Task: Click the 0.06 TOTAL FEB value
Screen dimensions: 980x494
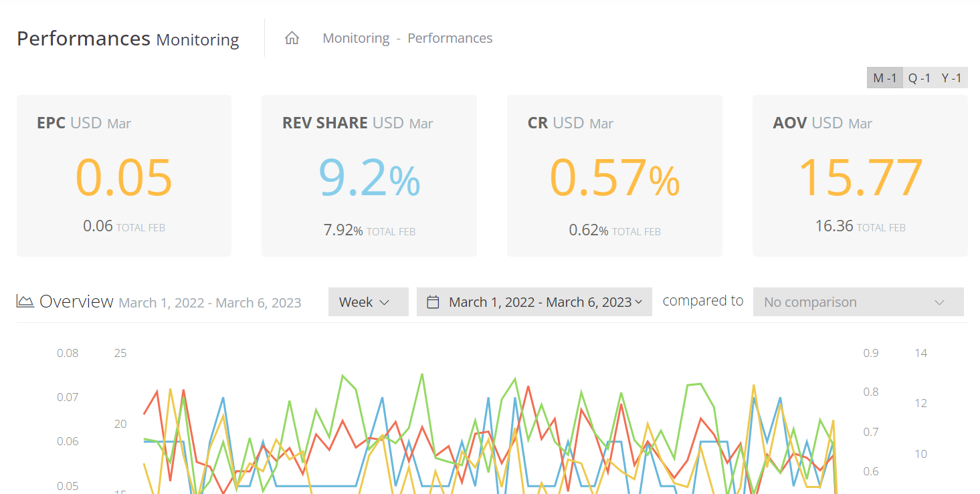Action: click(124, 226)
